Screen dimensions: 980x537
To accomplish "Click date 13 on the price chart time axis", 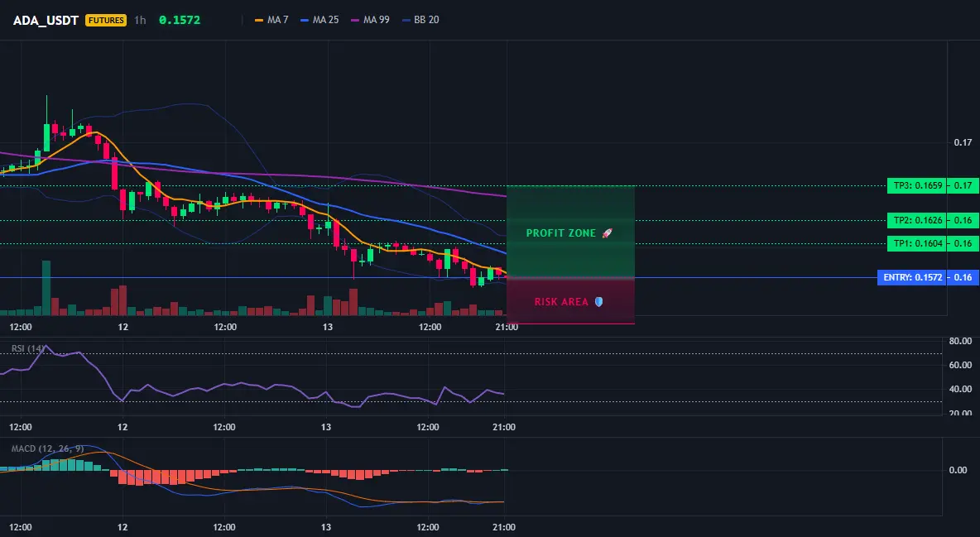I will click(x=328, y=327).
